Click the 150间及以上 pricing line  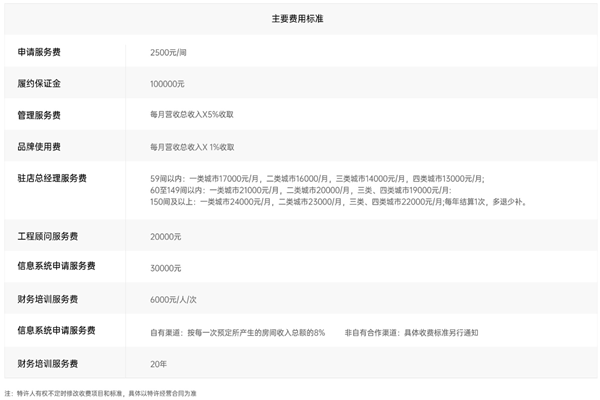338,201
